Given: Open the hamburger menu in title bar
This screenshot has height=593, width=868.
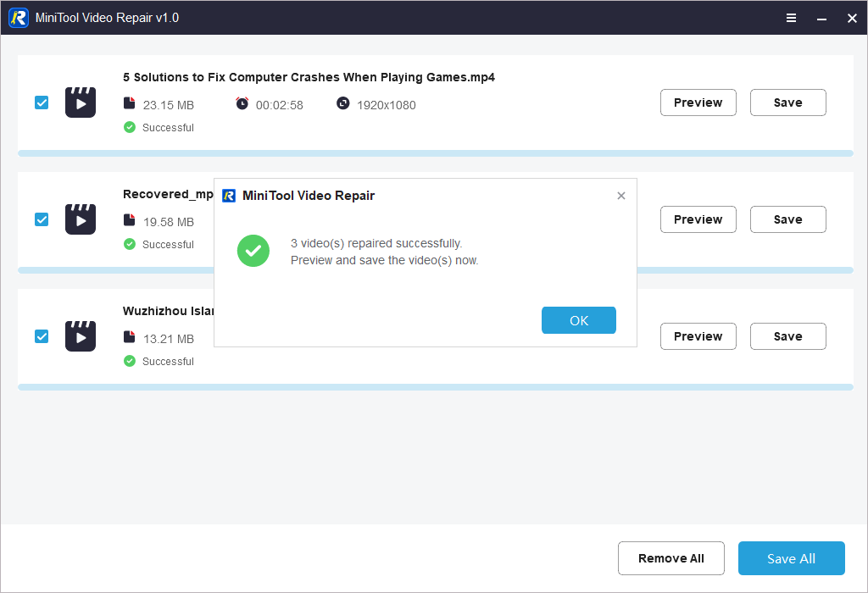Looking at the screenshot, I should 791,18.
